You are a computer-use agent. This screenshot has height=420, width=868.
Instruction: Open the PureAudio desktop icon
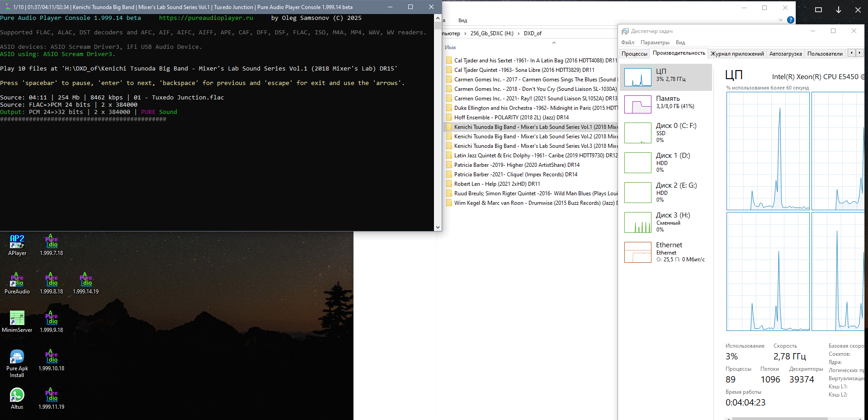17,283
